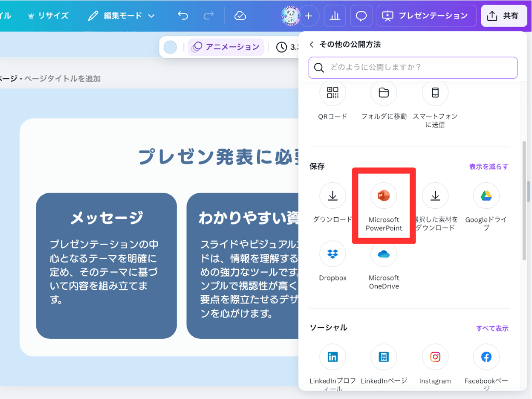Open the リサイズ resize option
The image size is (532, 399).
pyautogui.click(x=48, y=16)
